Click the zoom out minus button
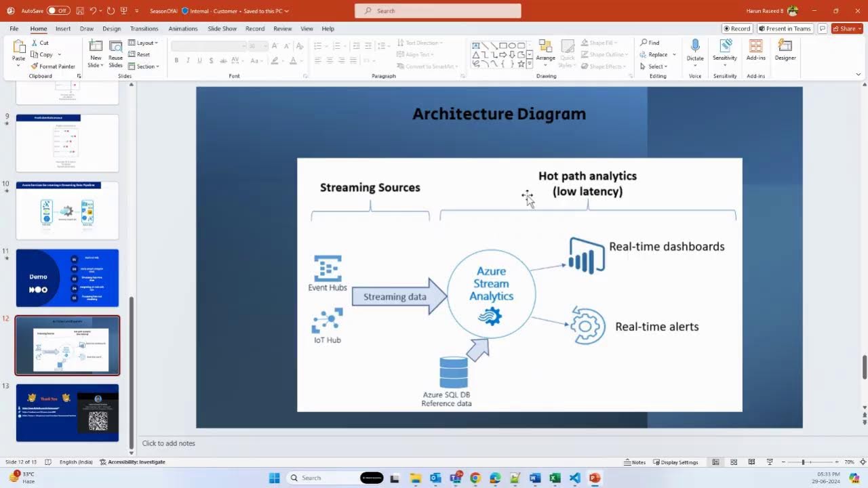The width and height of the screenshot is (868, 488). tap(783, 462)
